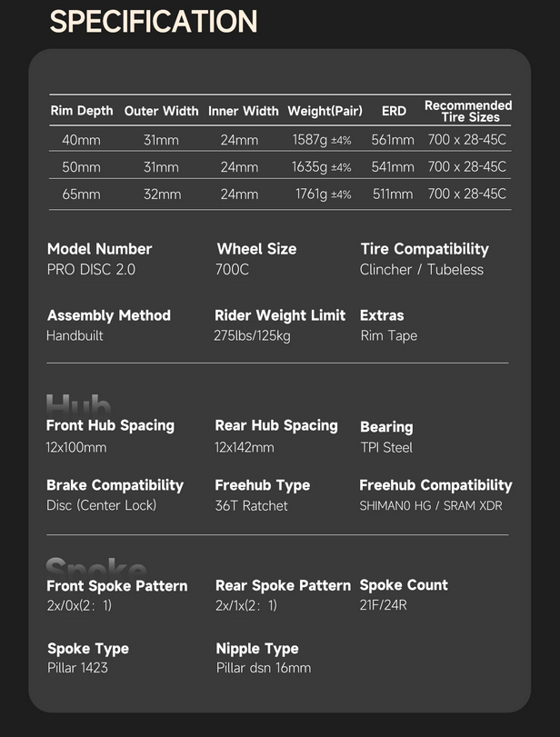Viewport: 560px width, 737px height.
Task: Select the Rider Weight Limit label
Action: [280, 315]
